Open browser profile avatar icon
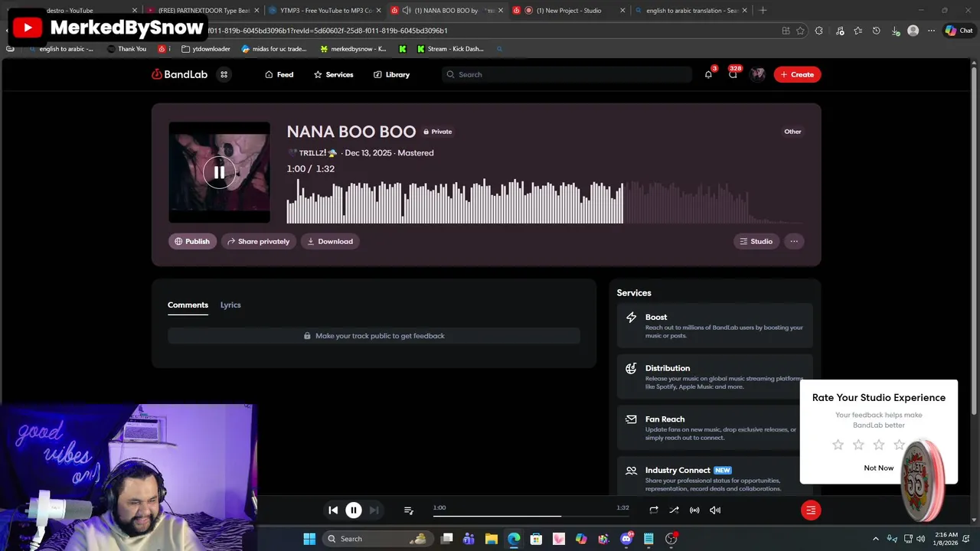980x551 pixels. coord(913,31)
